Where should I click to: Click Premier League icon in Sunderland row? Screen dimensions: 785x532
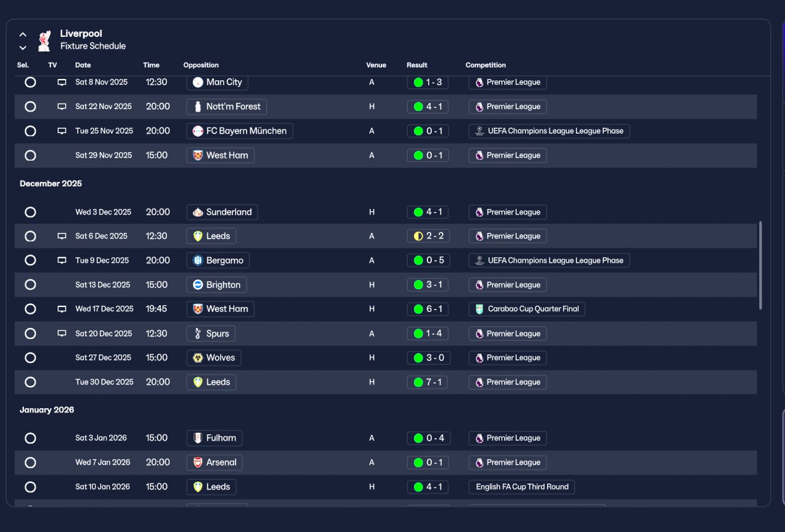tap(480, 212)
